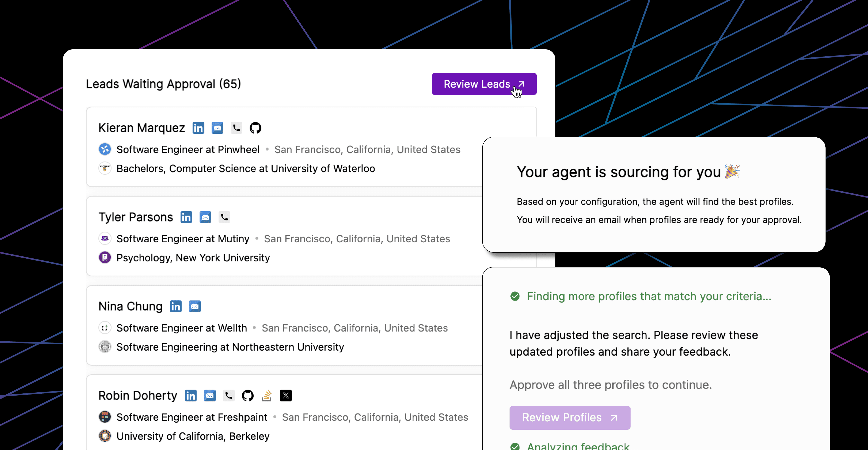The image size is (868, 450).
Task: Open Tyler Parsons lead card name
Action: [136, 217]
